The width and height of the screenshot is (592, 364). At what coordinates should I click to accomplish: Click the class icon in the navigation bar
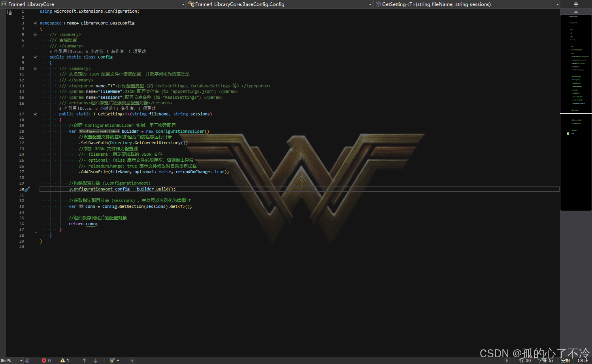coord(191,4)
